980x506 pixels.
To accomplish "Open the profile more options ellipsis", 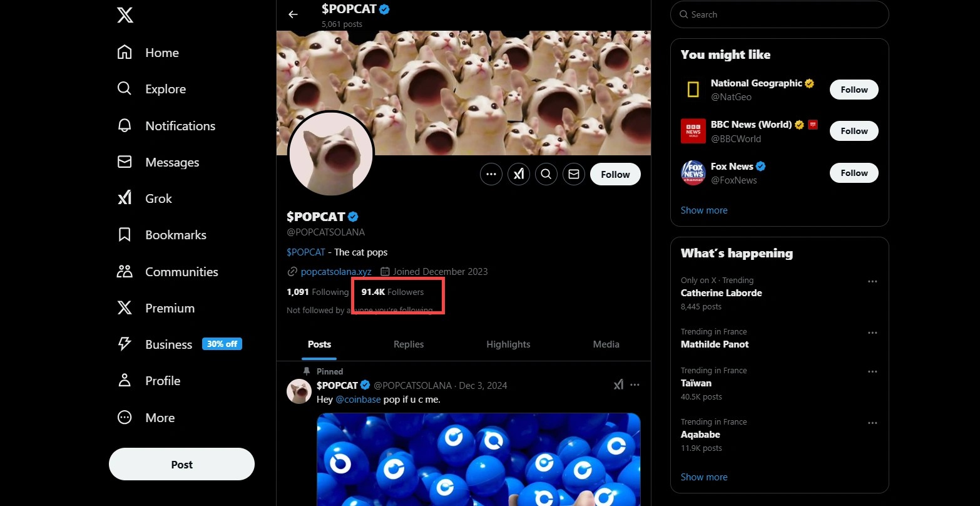I will 491,174.
